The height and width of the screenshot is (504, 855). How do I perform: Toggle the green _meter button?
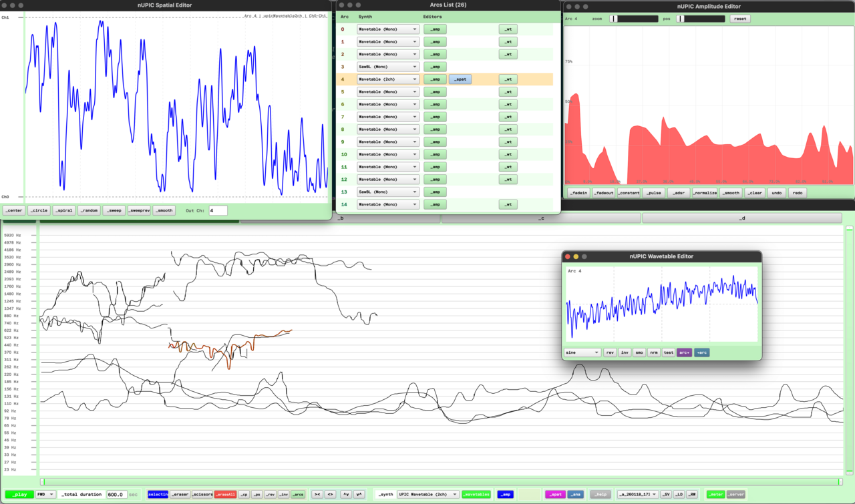coord(715,495)
